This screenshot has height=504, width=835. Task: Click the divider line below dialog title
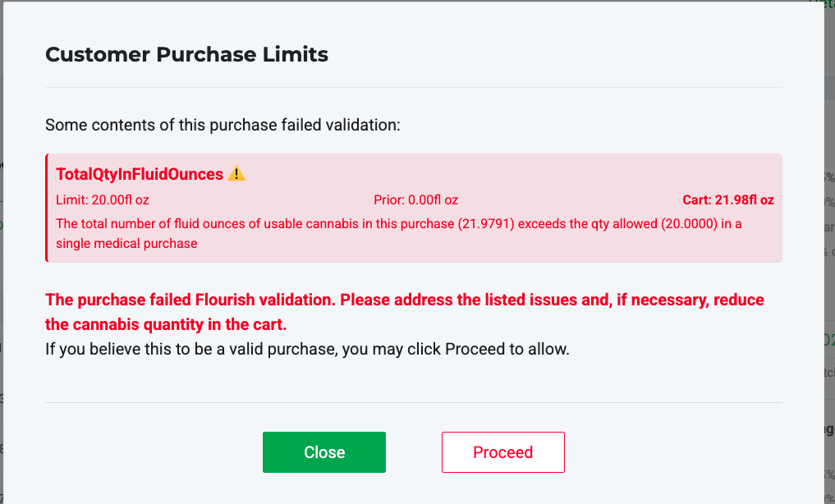pyautogui.click(x=413, y=87)
